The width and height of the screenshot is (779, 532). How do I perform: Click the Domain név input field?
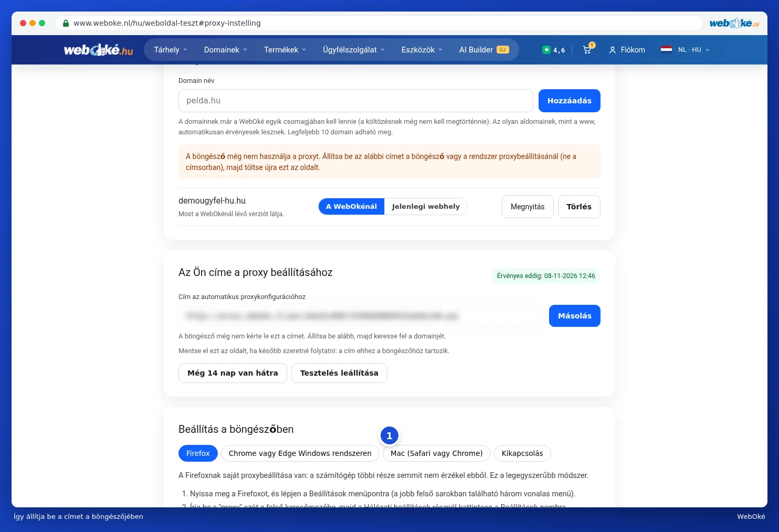[356, 101]
